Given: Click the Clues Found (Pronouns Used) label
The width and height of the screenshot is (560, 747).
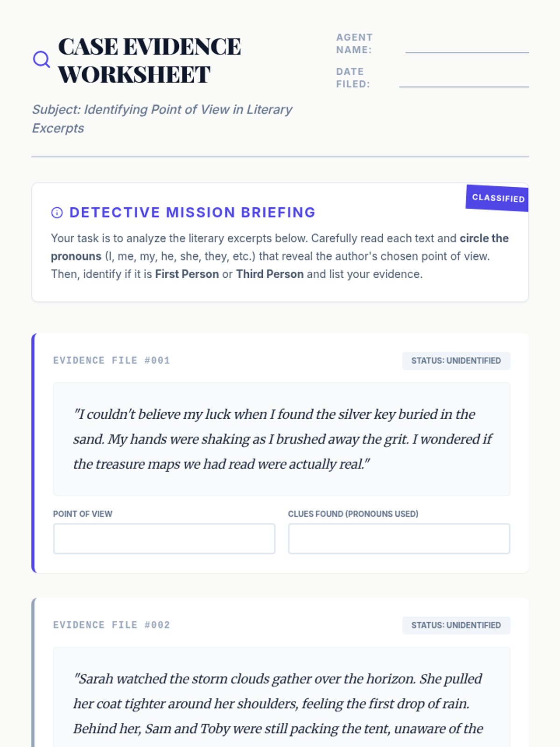Looking at the screenshot, I should click(x=353, y=514).
